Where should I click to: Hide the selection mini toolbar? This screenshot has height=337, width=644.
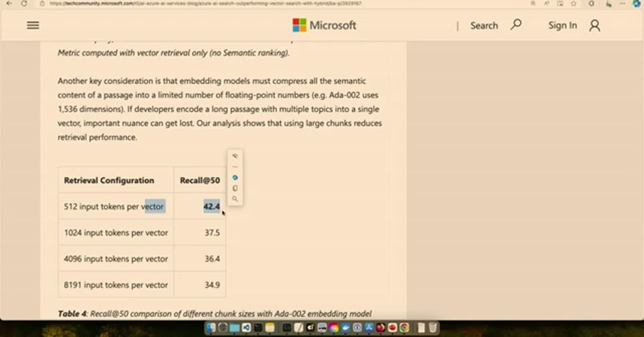coord(235,156)
